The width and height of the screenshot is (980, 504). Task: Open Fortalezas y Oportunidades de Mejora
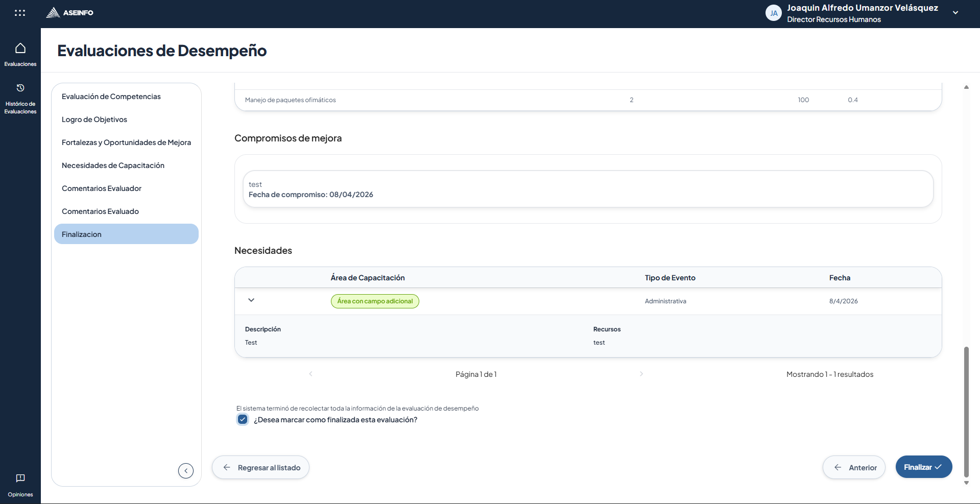126,142
